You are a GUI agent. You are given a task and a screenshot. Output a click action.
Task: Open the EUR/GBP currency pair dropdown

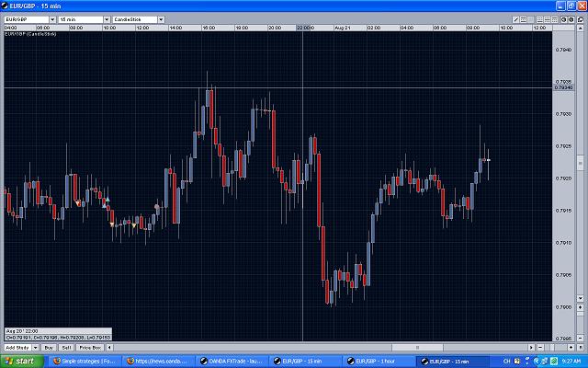tap(28, 18)
